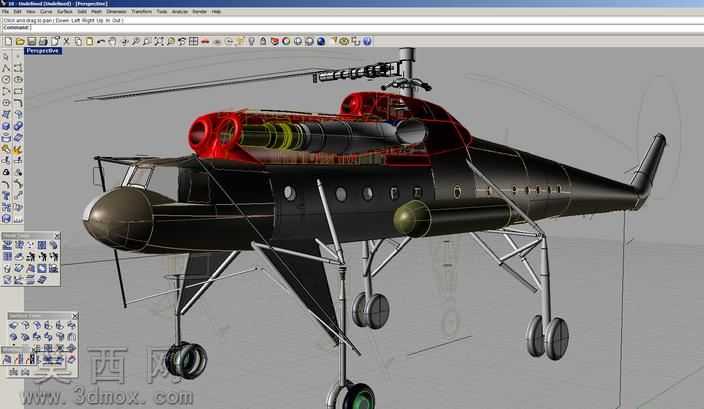Click the Perspective viewport title label
Viewport: 704px width, 409px height.
tap(43, 51)
